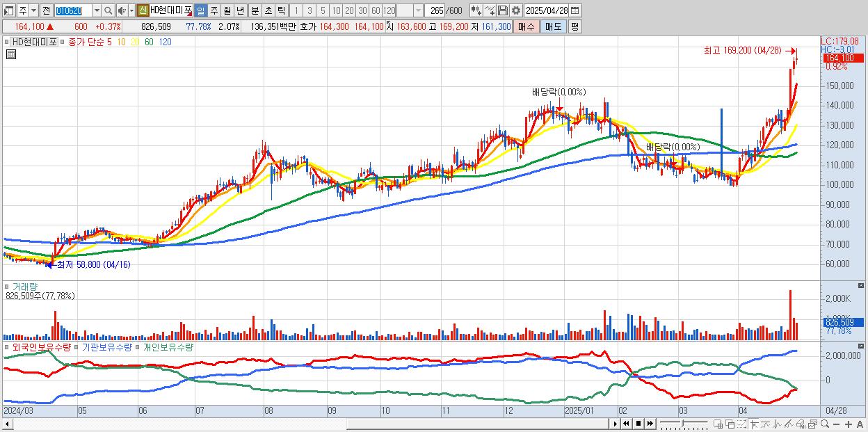Image resolution: width=868 pixels, height=432 pixels.
Task: Zoom in with the plus icon
Action: pyautogui.click(x=849, y=424)
